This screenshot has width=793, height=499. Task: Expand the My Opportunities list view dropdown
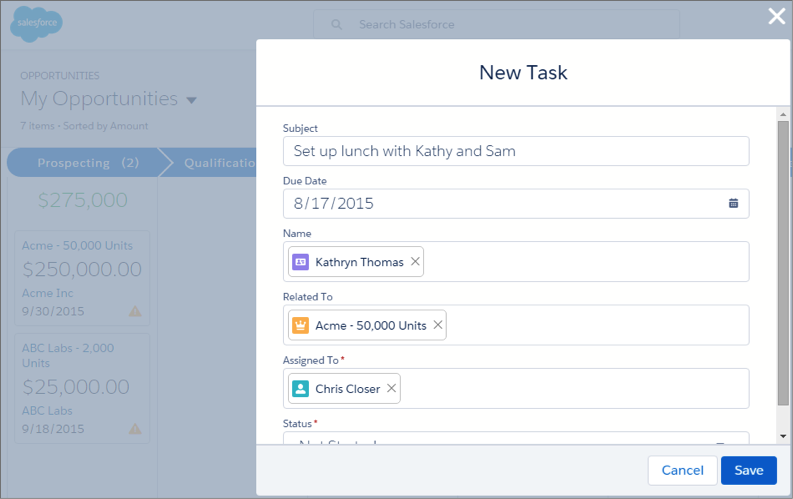point(191,100)
